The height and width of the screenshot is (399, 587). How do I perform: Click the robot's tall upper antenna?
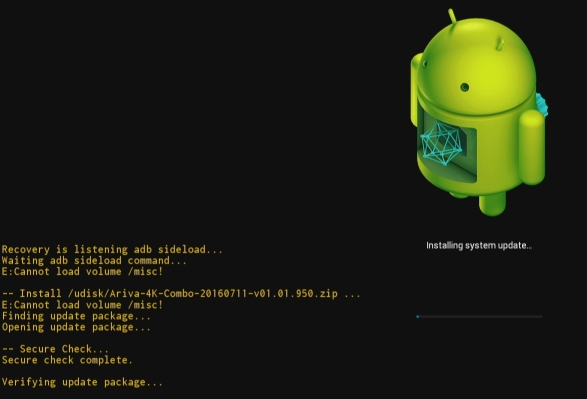coord(452,17)
